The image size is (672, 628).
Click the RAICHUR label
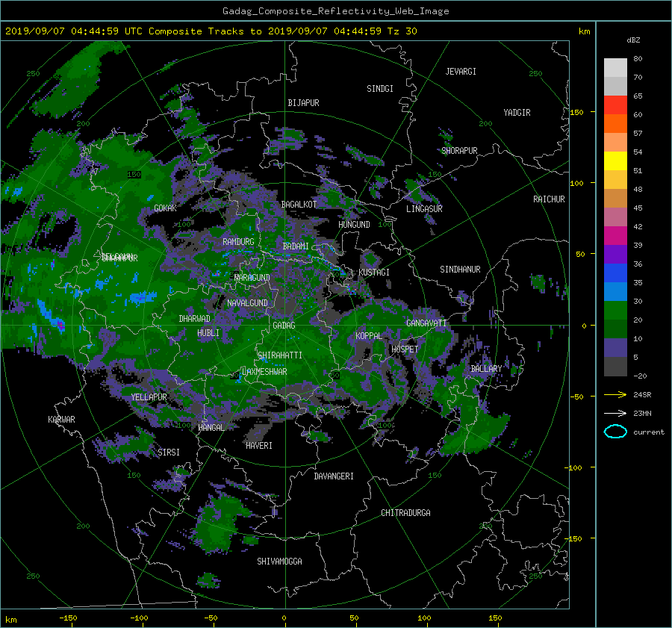[549, 199]
